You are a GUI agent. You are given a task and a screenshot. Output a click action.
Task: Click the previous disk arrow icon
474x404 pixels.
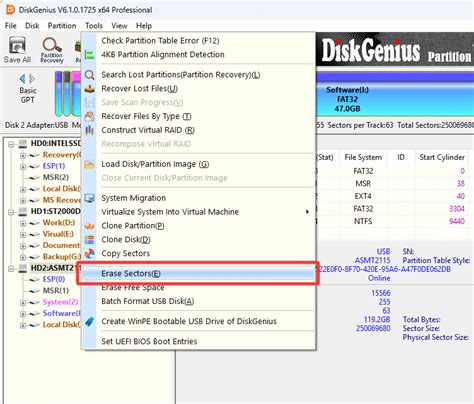point(22,79)
